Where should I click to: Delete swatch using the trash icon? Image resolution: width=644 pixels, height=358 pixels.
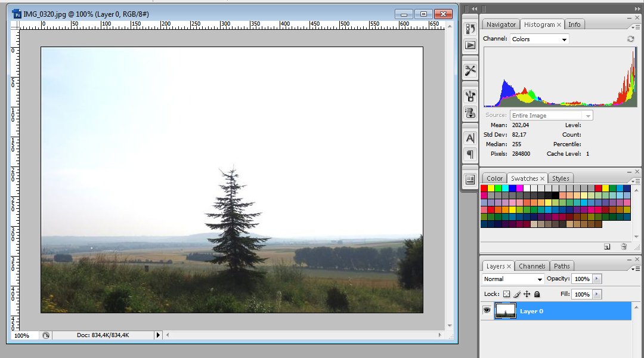pyautogui.click(x=624, y=246)
